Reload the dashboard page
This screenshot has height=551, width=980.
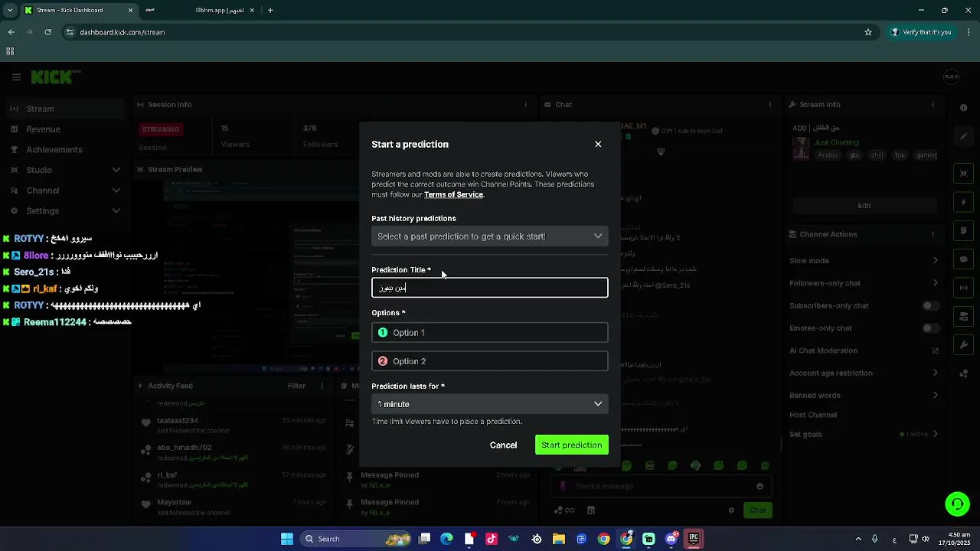point(48,32)
